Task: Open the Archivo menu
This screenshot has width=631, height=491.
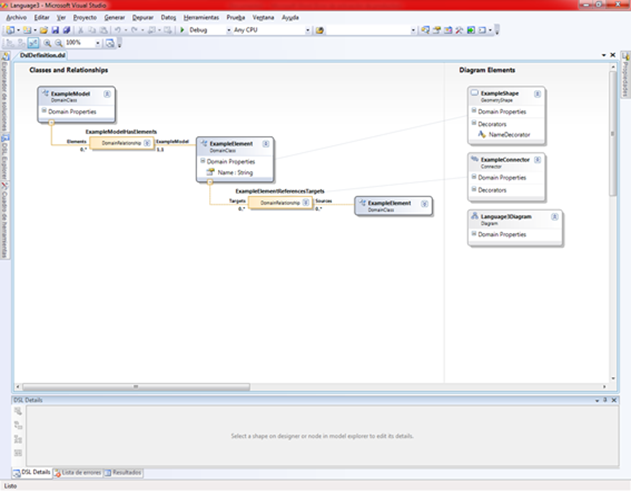Action: tap(16, 18)
